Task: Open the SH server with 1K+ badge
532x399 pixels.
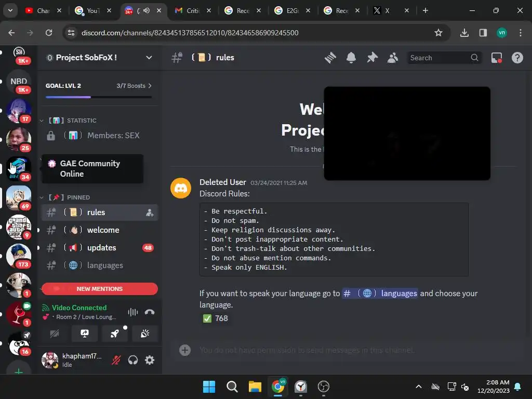Action: click(19, 54)
